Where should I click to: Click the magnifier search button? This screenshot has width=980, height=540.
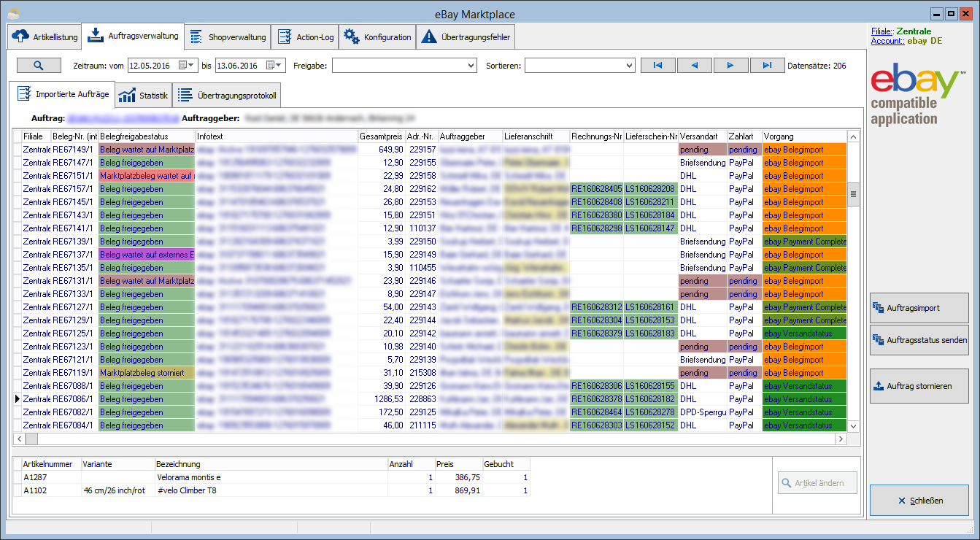pos(39,65)
